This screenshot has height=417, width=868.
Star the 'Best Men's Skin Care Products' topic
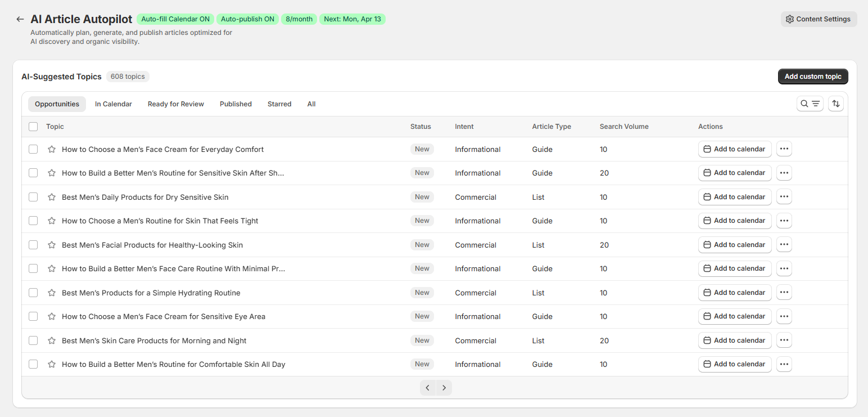pyautogui.click(x=52, y=340)
